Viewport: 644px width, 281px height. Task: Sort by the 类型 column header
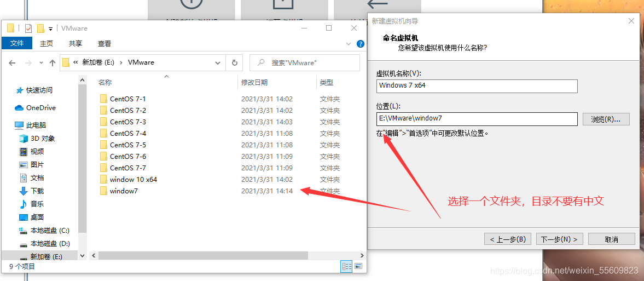[327, 82]
